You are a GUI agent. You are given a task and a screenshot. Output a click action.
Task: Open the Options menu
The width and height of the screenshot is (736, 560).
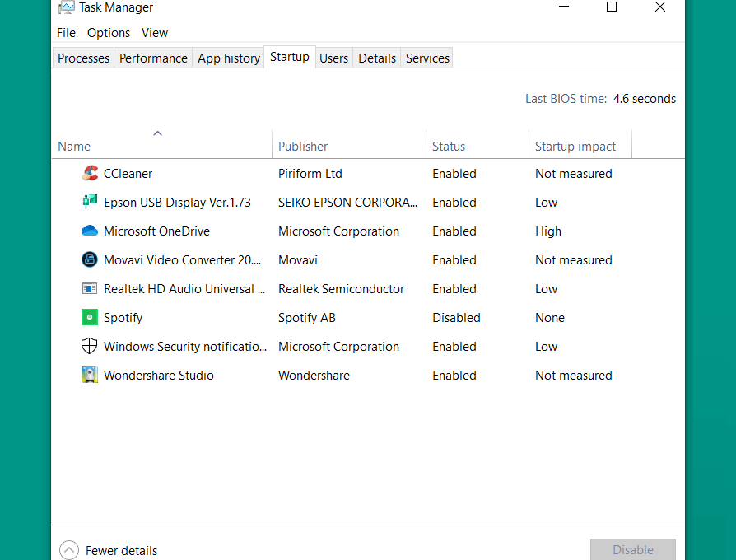[109, 33]
